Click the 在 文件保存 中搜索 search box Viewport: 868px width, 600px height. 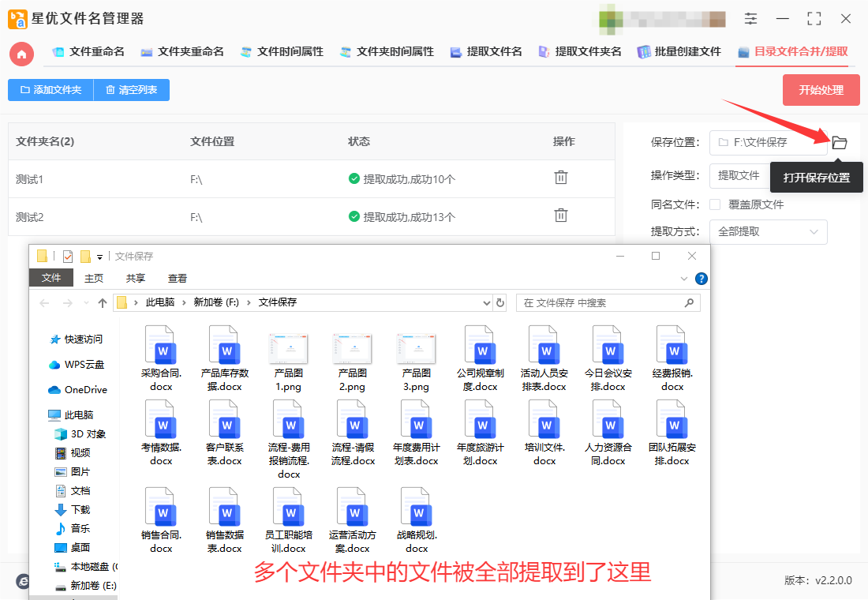point(608,303)
